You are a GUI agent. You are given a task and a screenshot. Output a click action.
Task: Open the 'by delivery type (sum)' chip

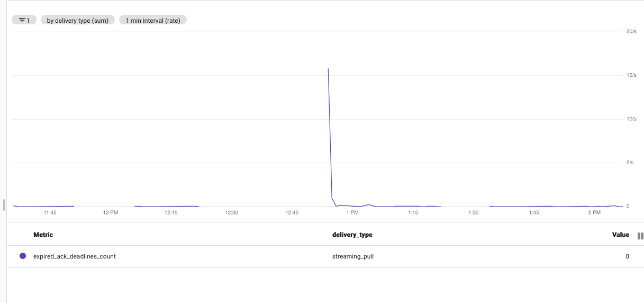(78, 20)
